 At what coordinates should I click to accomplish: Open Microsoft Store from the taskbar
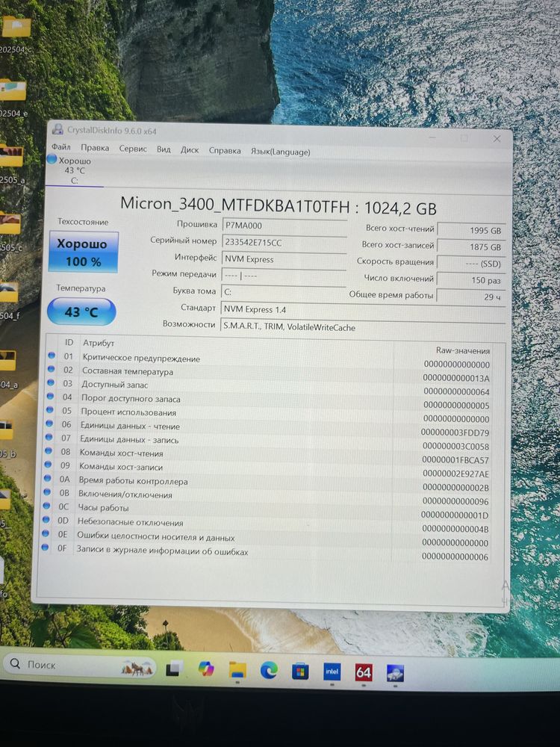[x=300, y=672]
